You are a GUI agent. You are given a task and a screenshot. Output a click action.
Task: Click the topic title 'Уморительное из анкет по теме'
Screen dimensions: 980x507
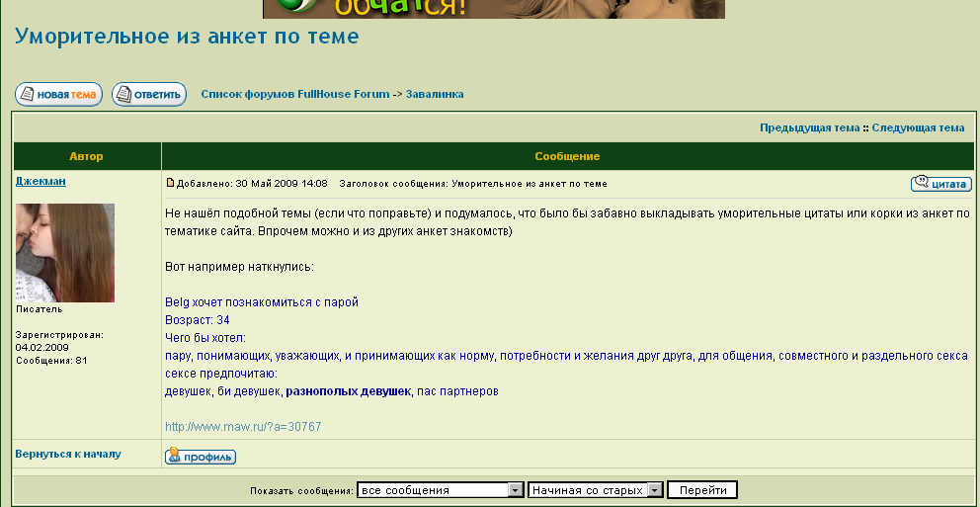(187, 37)
